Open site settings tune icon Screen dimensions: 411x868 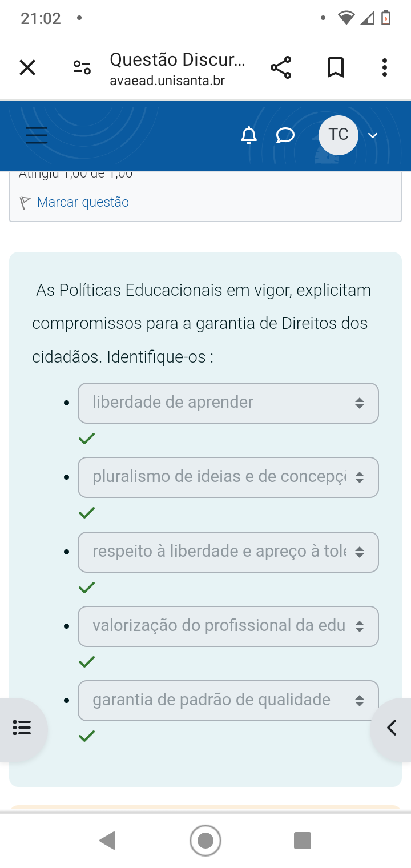pyautogui.click(x=82, y=68)
